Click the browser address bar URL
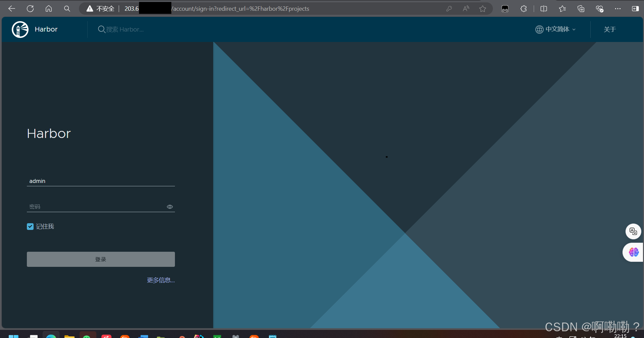The width and height of the screenshot is (644, 338). 217,9
